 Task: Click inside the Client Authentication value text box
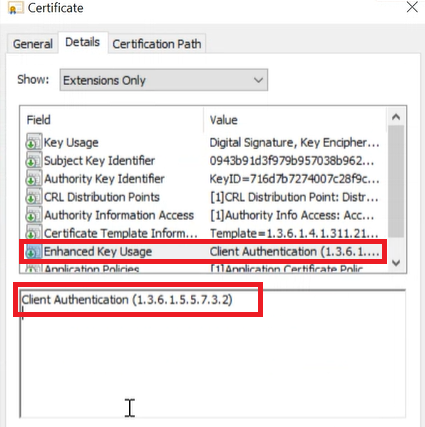click(213, 353)
